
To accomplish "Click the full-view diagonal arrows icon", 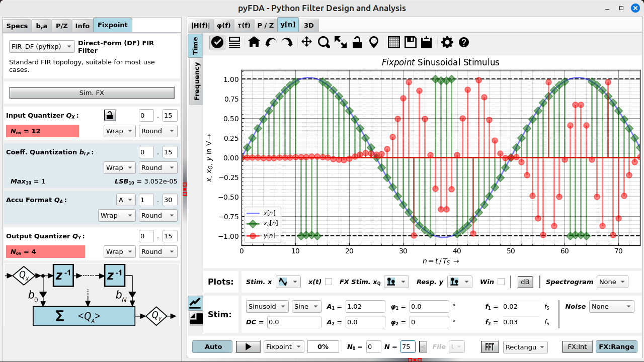I will pos(341,42).
